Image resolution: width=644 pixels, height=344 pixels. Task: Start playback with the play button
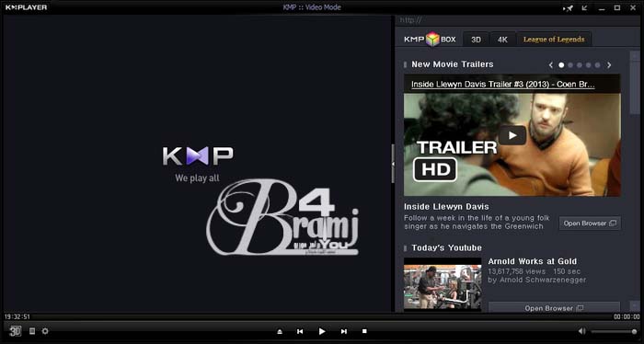pyautogui.click(x=322, y=331)
